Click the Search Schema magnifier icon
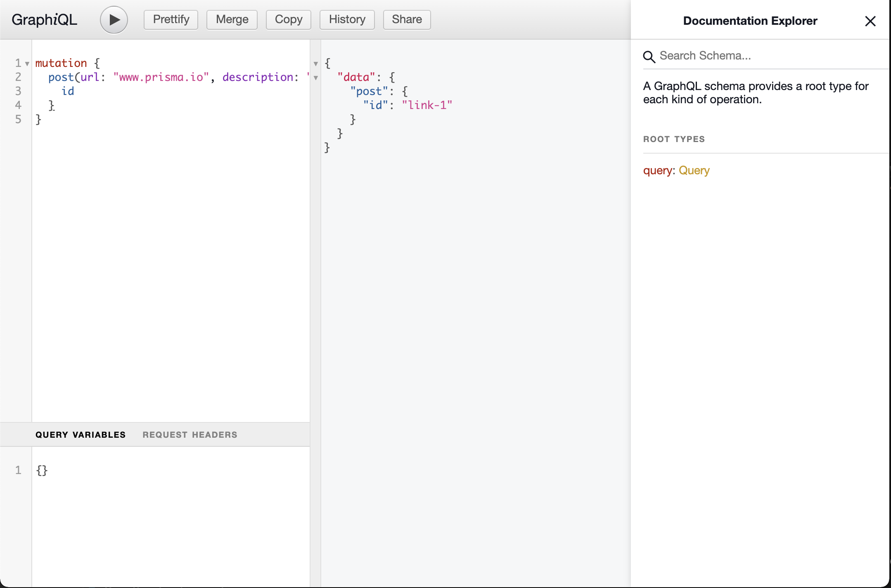891x588 pixels. point(649,57)
